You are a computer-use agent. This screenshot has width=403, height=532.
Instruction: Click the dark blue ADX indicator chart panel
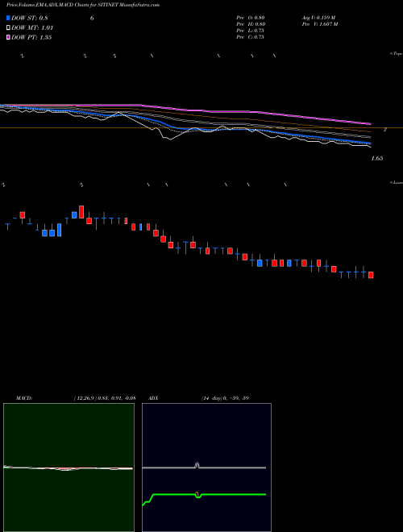[206, 468]
